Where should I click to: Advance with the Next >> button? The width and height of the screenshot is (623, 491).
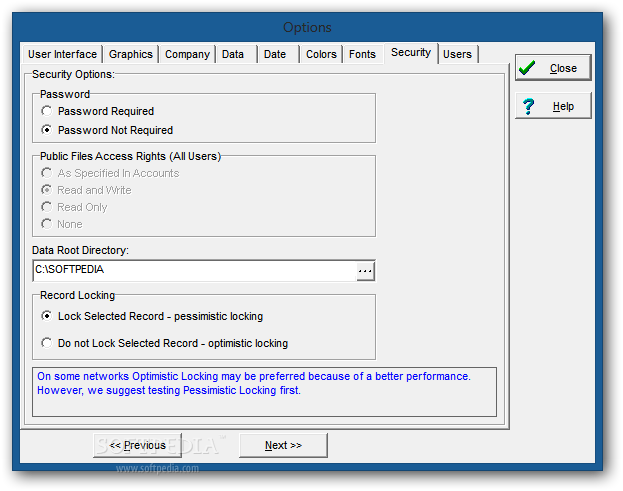pyautogui.click(x=283, y=445)
